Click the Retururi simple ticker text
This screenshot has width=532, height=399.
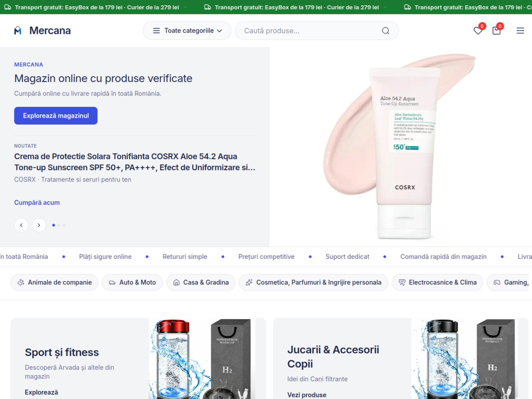pos(185,257)
